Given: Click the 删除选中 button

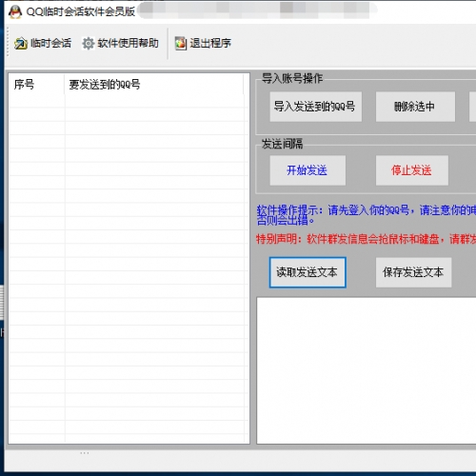Looking at the screenshot, I should [415, 107].
